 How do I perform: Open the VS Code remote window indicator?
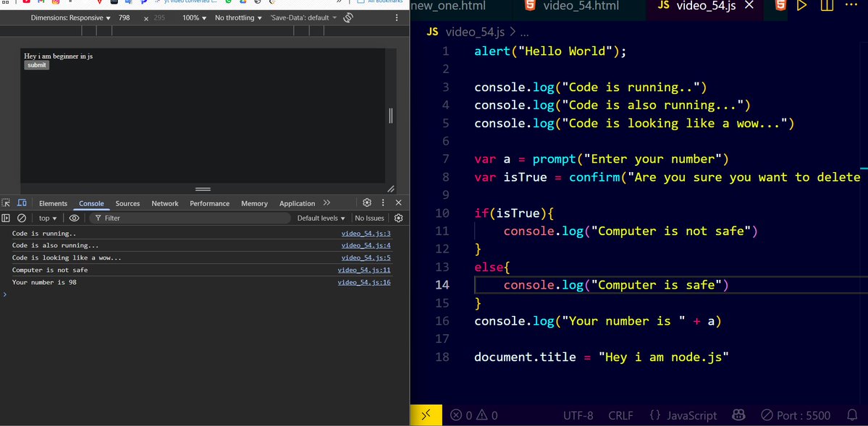[426, 415]
